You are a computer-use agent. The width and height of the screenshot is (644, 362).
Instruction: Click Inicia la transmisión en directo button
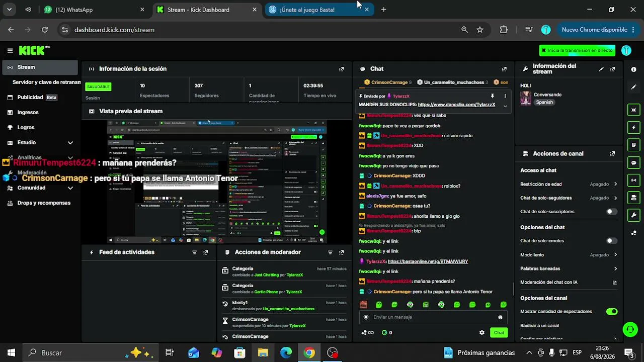coord(577,50)
